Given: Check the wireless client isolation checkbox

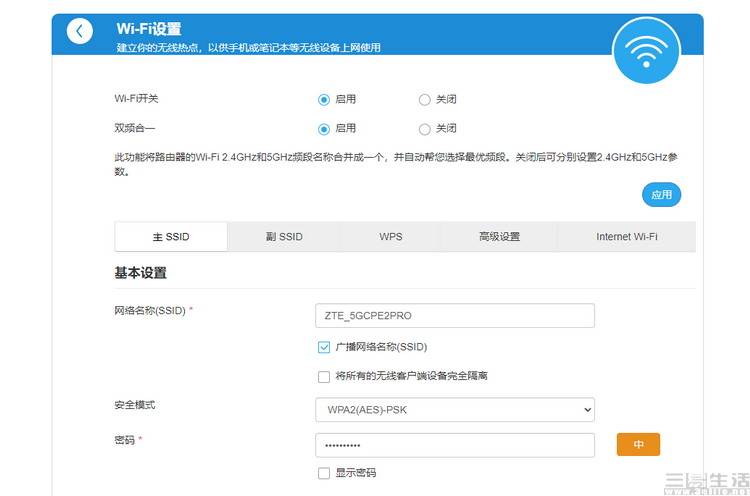Looking at the screenshot, I should (x=324, y=377).
